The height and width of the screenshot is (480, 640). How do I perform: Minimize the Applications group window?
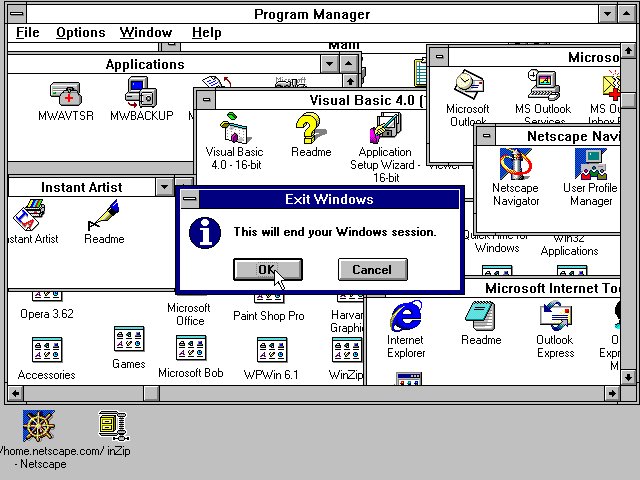[329, 64]
